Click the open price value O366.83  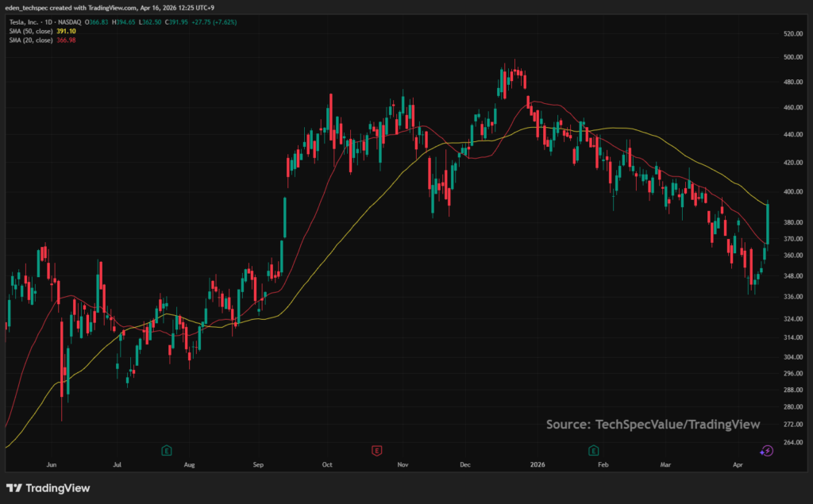(x=96, y=22)
